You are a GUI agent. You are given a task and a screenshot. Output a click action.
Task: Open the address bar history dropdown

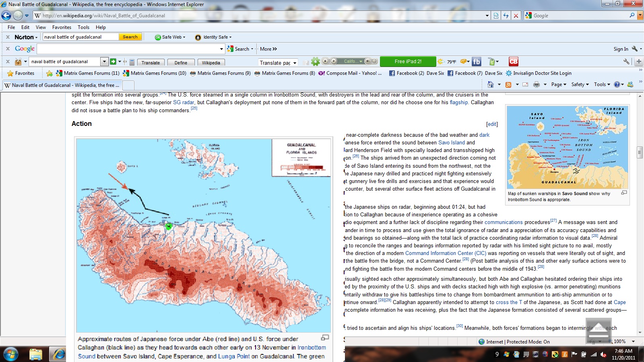(487, 16)
